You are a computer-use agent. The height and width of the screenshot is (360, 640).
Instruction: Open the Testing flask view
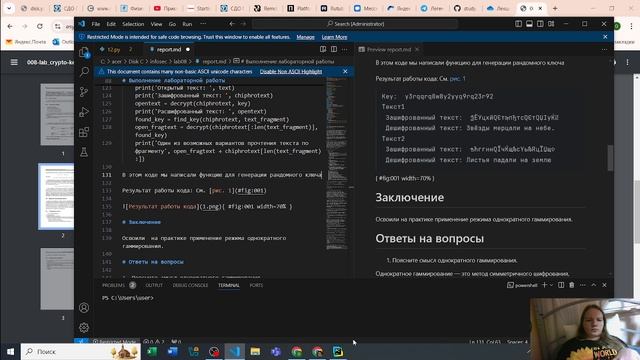click(x=84, y=152)
